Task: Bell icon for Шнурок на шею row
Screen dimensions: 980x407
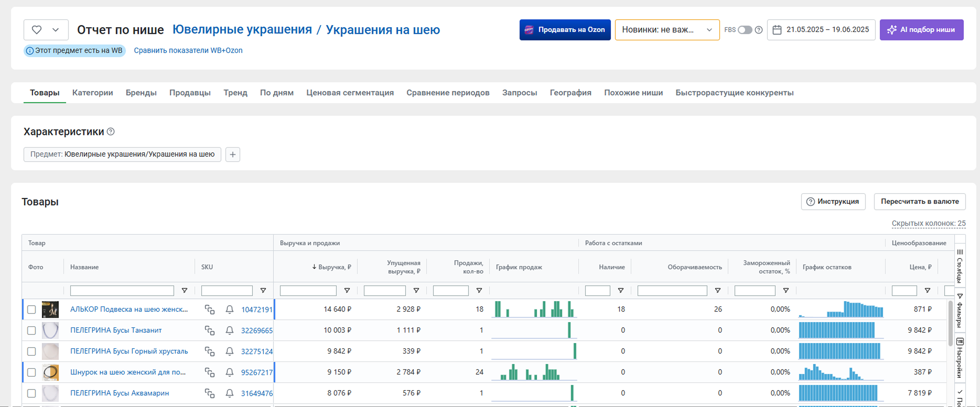Action: (229, 372)
